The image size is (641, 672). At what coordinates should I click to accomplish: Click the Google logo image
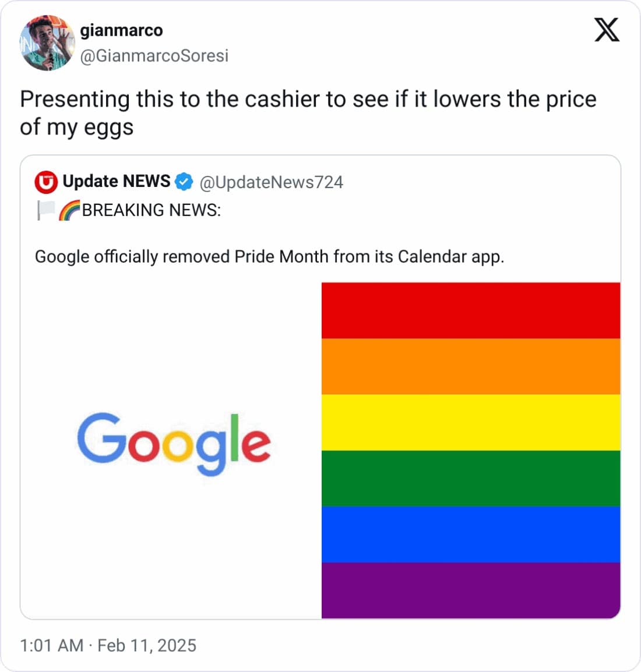[174, 443]
